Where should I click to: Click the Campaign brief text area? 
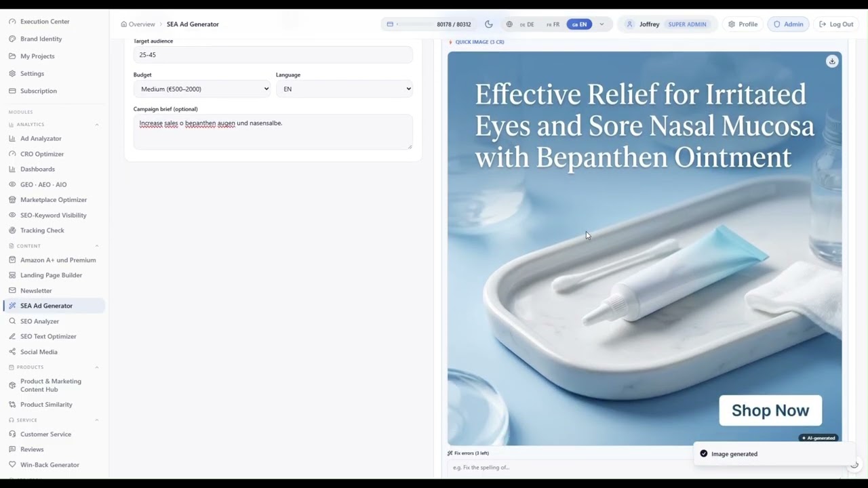coord(273,132)
